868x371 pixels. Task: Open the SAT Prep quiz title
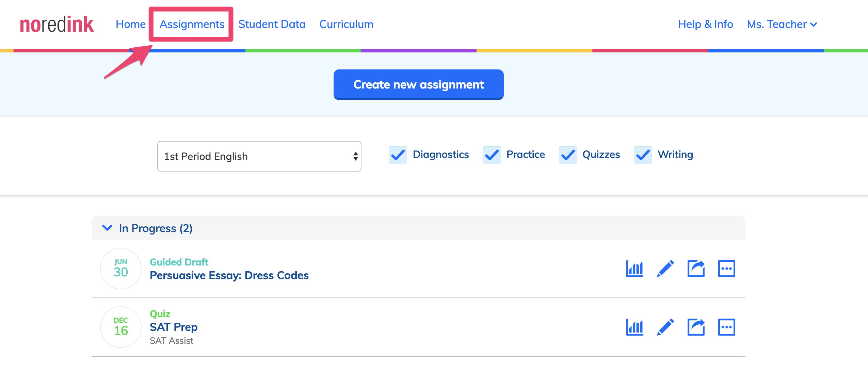(x=174, y=327)
